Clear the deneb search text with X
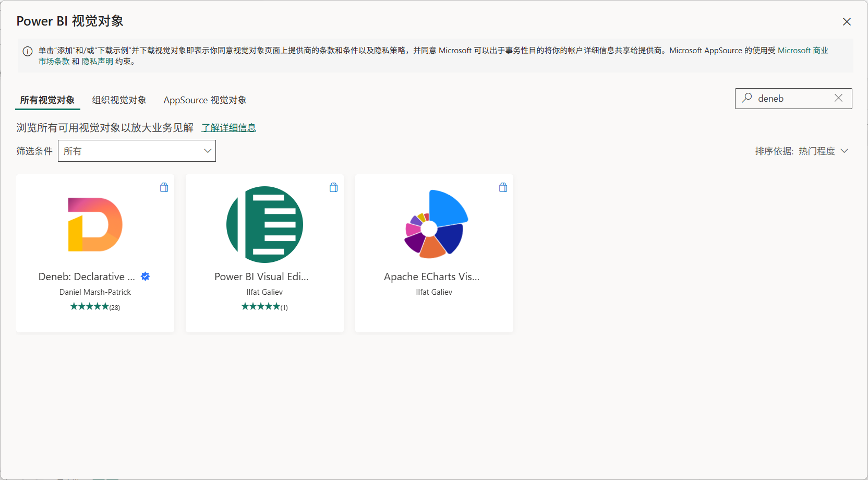Image resolution: width=868 pixels, height=480 pixels. tap(838, 98)
